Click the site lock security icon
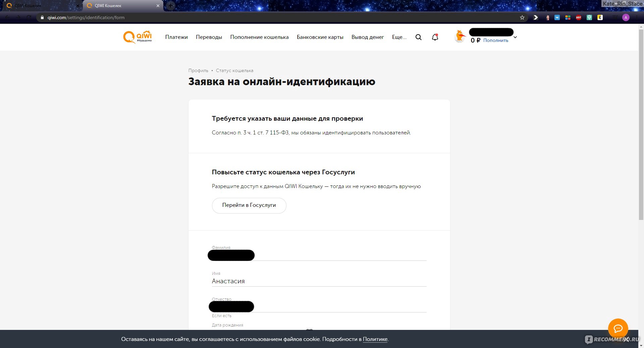Image resolution: width=644 pixels, height=348 pixels. [42, 17]
